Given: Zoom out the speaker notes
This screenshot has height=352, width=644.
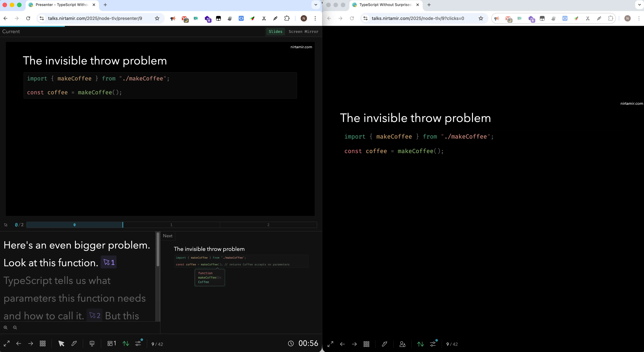Looking at the screenshot, I should coord(15,328).
